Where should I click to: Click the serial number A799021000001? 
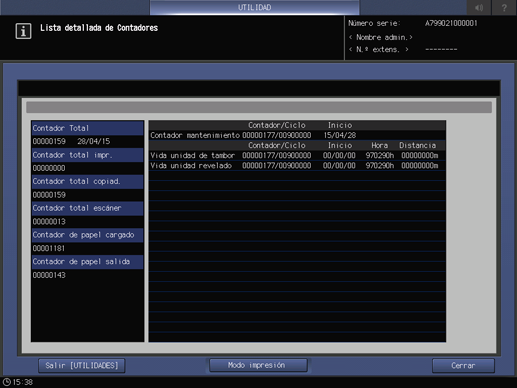click(451, 23)
